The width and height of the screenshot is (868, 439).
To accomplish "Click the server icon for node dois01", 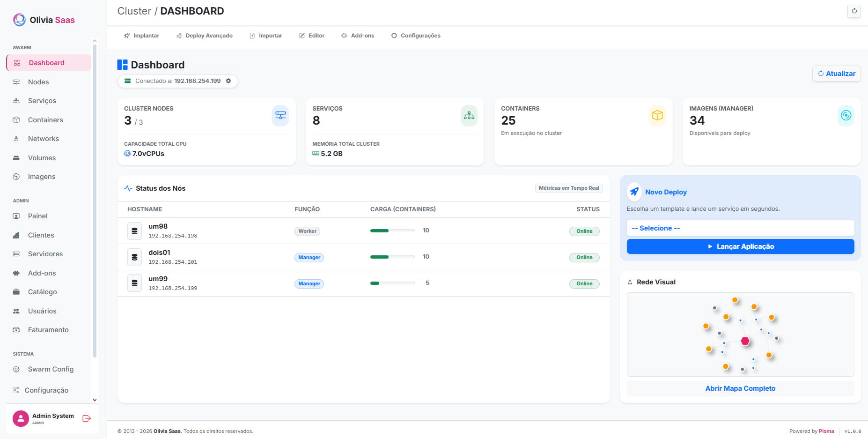I will (x=134, y=257).
